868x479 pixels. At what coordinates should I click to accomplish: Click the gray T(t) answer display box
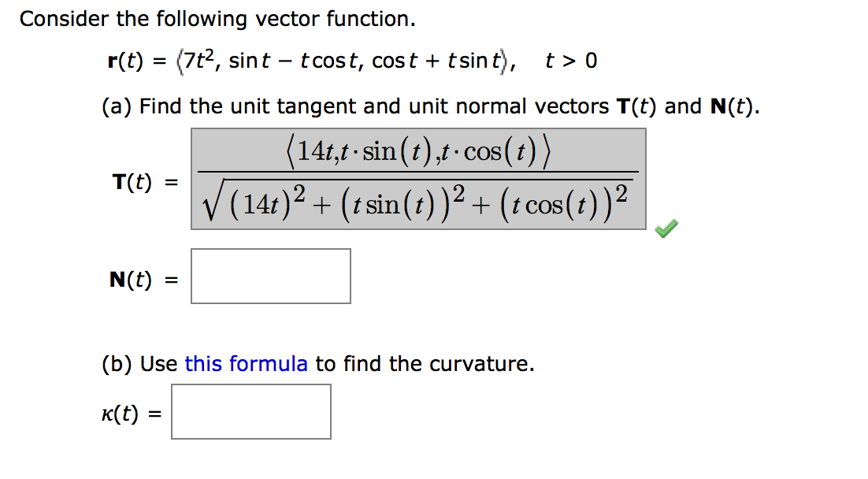coord(417,177)
